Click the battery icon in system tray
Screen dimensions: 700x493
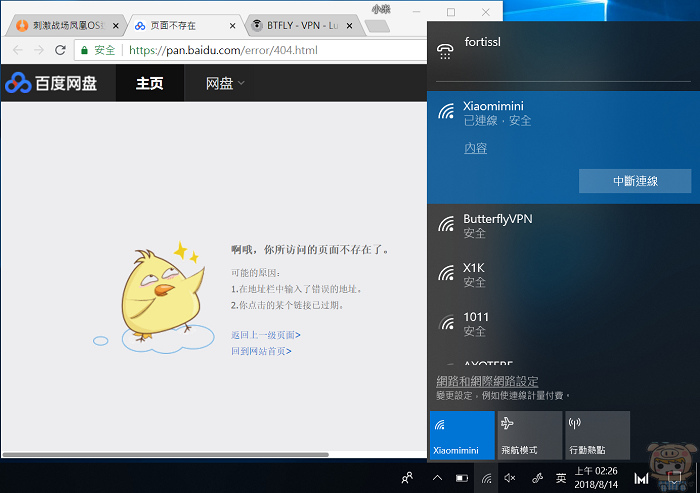[461, 478]
